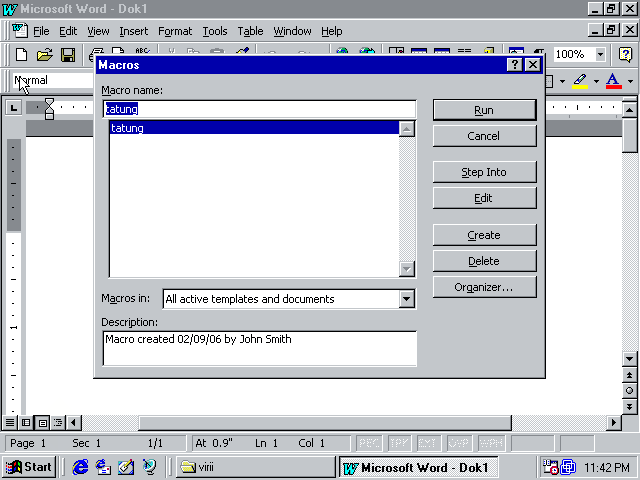Click the Step Into button
This screenshot has width=640, height=480.
tap(484, 172)
